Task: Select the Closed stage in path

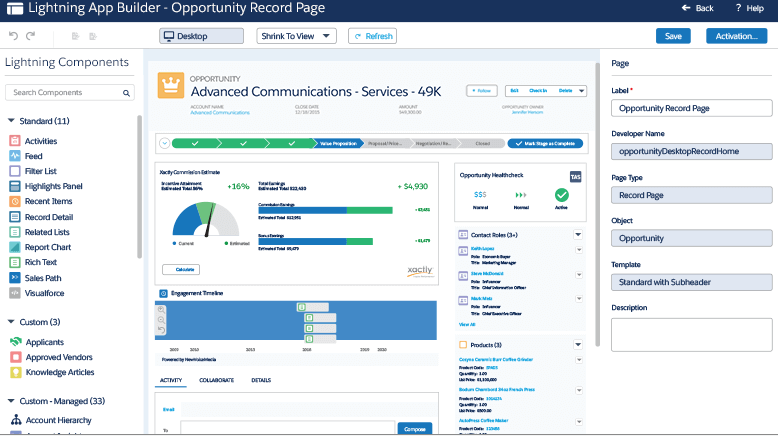Action: tap(482, 143)
